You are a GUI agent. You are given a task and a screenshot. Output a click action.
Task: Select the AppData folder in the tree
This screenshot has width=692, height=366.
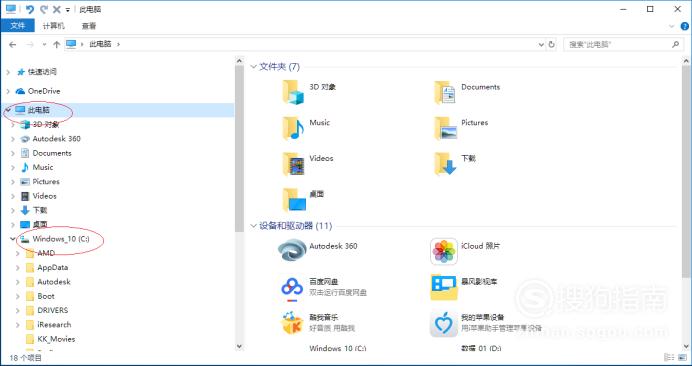53,268
